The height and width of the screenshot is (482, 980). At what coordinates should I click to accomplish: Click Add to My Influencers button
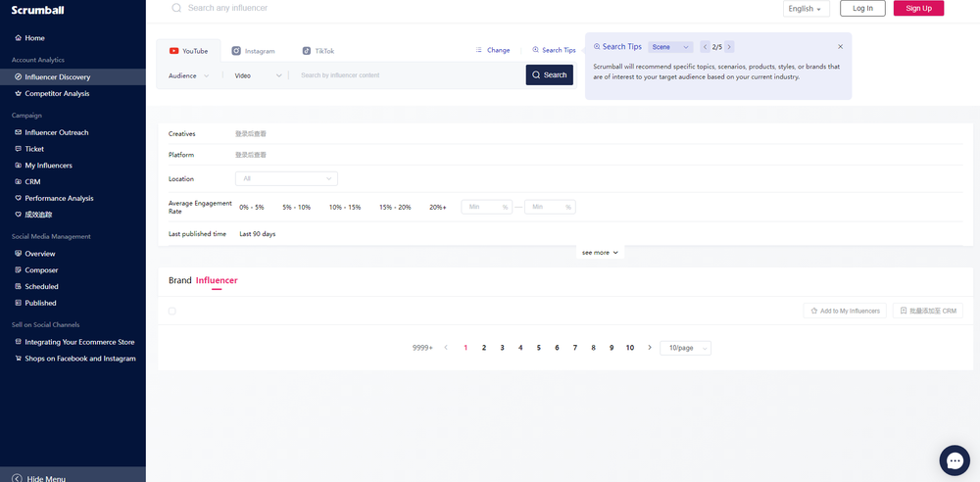845,311
